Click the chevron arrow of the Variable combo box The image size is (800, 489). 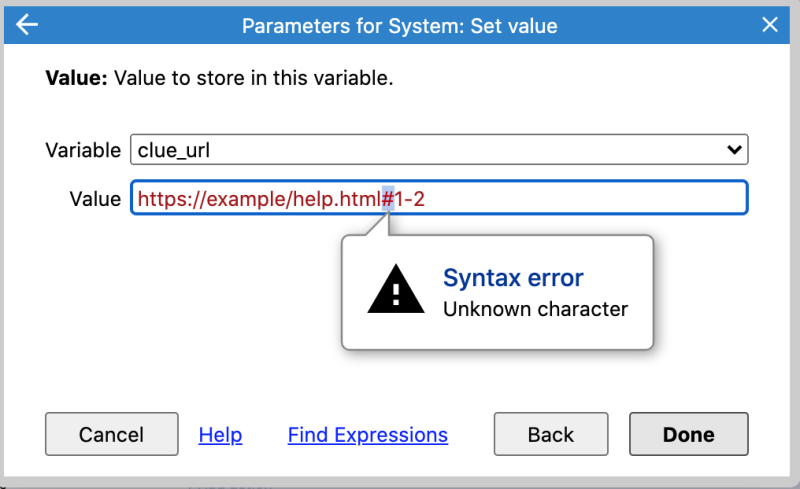pyautogui.click(x=734, y=150)
